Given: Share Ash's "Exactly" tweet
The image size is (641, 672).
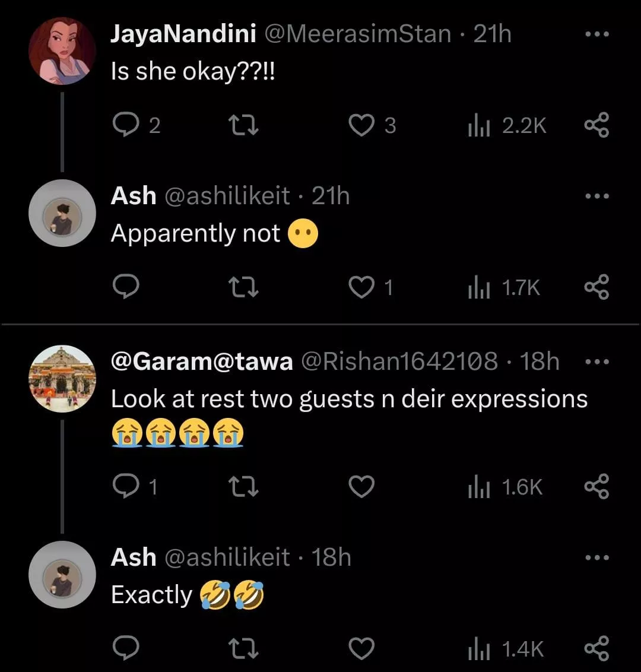Looking at the screenshot, I should pyautogui.click(x=596, y=649).
